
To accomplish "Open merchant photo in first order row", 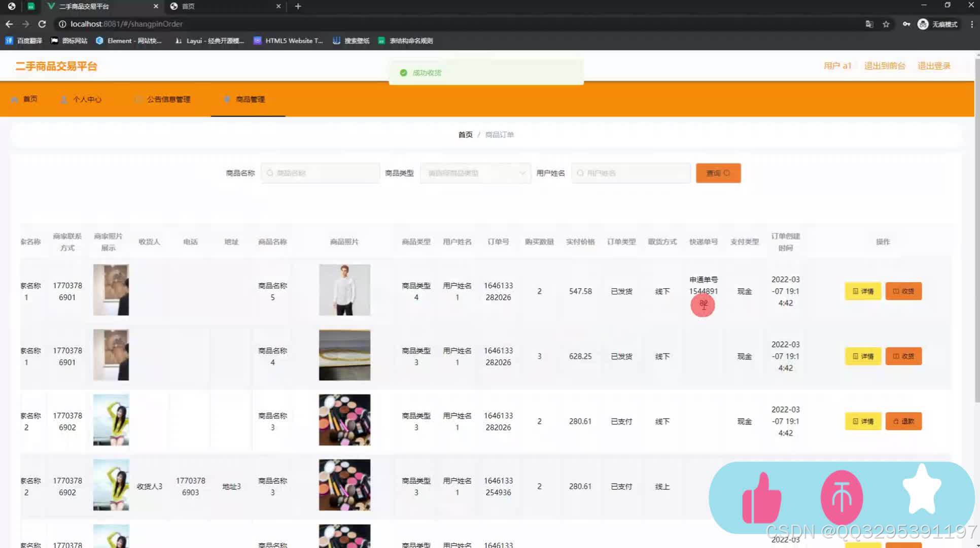I will pos(111,290).
